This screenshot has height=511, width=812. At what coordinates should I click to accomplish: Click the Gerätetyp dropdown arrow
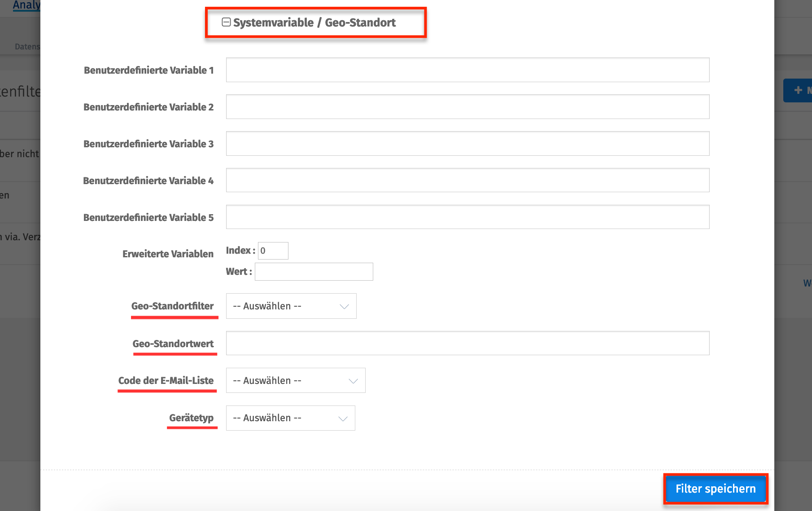[343, 418]
